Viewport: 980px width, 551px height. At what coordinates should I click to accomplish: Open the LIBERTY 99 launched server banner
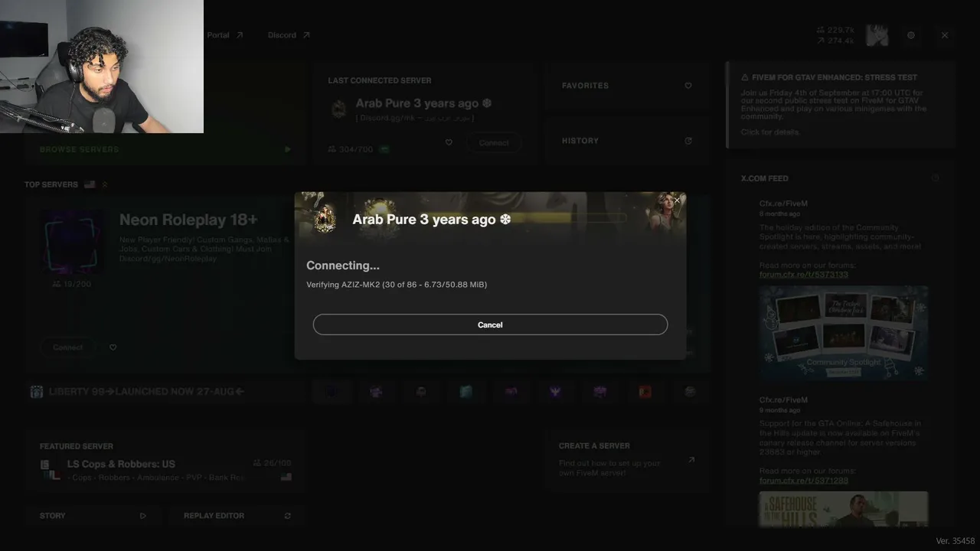pyautogui.click(x=165, y=392)
